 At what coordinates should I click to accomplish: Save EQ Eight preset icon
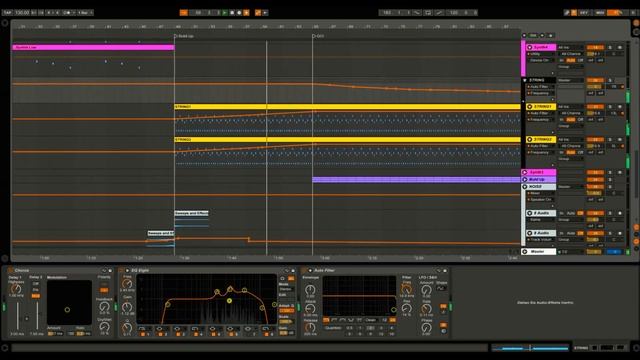click(x=293, y=270)
